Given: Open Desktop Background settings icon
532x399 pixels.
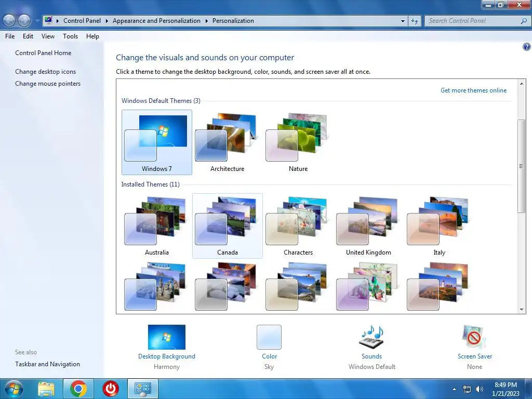Looking at the screenshot, I should tap(167, 337).
